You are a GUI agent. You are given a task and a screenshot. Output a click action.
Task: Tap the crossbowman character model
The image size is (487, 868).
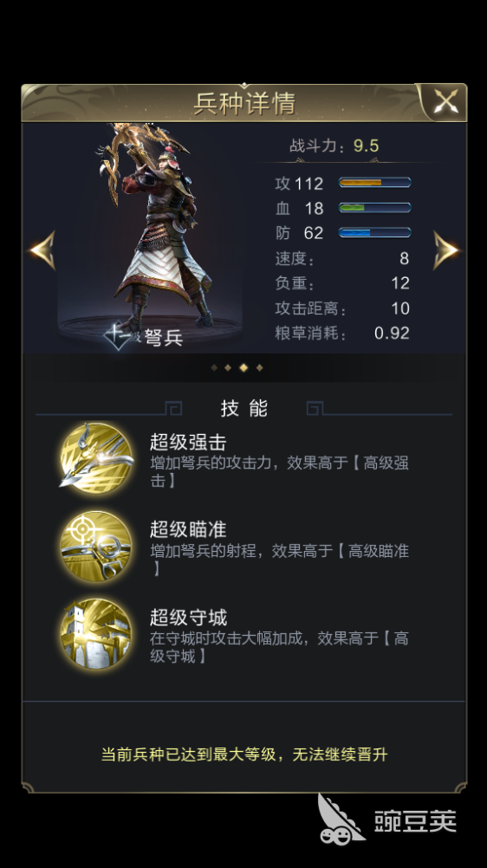point(155,227)
